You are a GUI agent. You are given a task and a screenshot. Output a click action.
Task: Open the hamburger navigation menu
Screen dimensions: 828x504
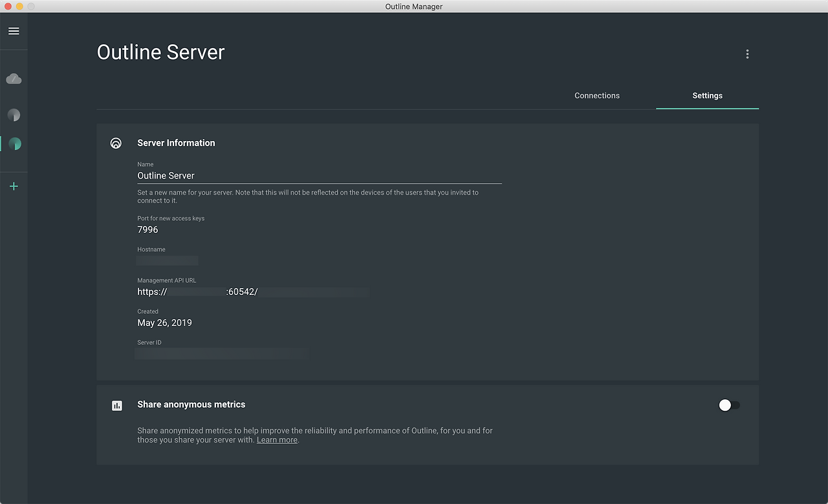pyautogui.click(x=14, y=31)
